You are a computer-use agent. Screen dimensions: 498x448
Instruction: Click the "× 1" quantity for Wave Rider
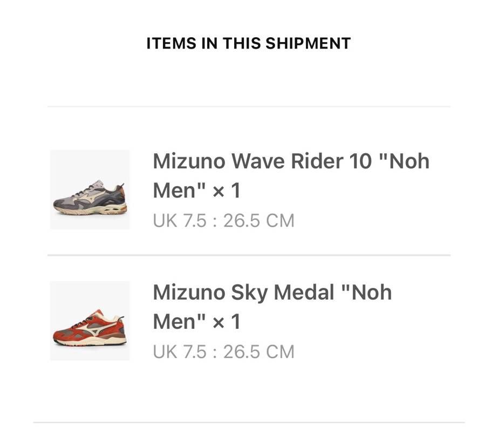coord(227,191)
